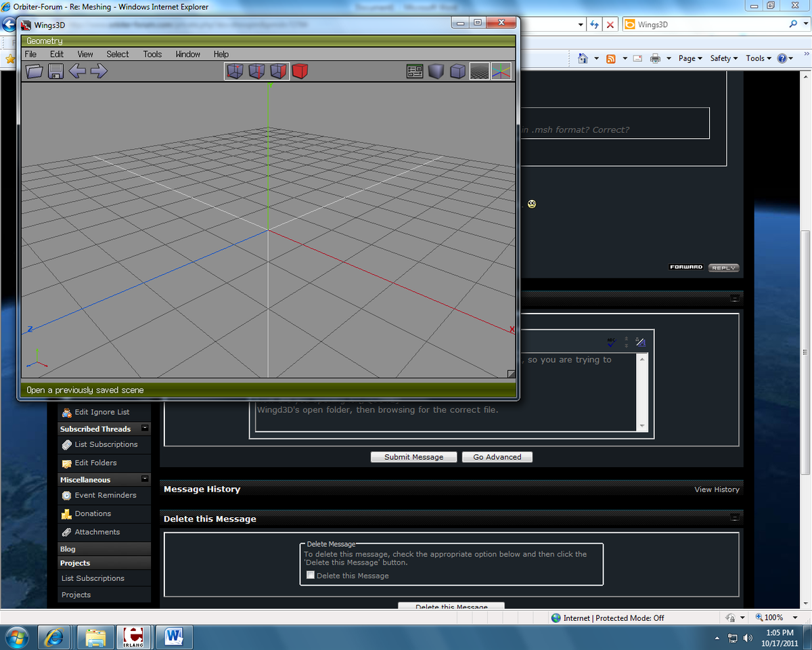Viewport: 812px width, 650px height.
Task: Select Vertex selection mode cube
Action: click(x=235, y=71)
